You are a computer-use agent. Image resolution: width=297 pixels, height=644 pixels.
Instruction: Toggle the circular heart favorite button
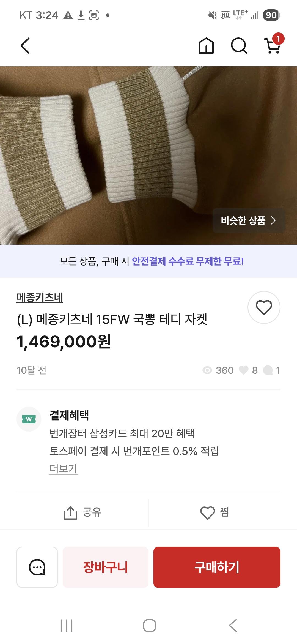click(264, 307)
